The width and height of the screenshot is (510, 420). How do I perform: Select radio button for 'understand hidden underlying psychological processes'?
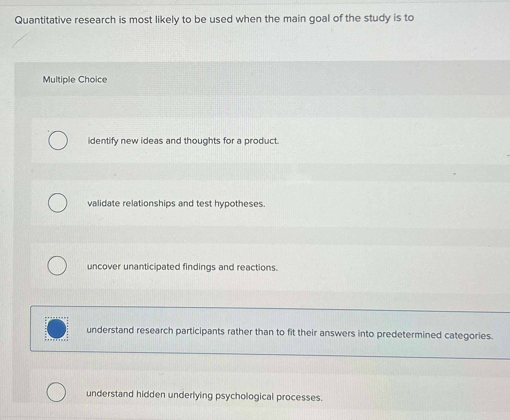(x=57, y=393)
